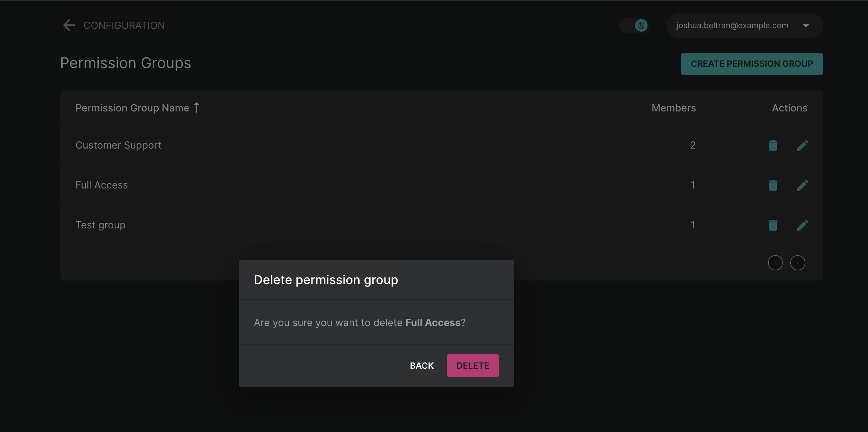Click CREATE PERMISSION GROUP
The width and height of the screenshot is (868, 432).
coord(752,64)
